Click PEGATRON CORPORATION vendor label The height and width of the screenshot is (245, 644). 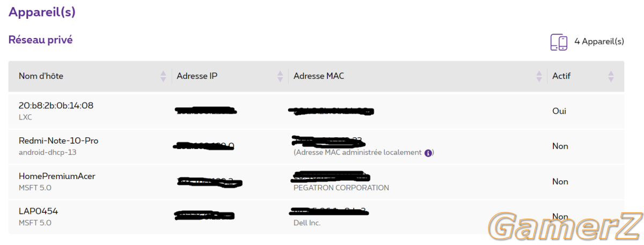click(341, 188)
